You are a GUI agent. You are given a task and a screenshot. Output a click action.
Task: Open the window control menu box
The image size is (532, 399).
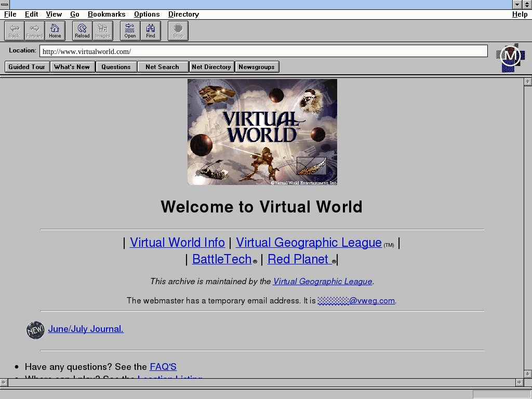(x=5, y=4)
